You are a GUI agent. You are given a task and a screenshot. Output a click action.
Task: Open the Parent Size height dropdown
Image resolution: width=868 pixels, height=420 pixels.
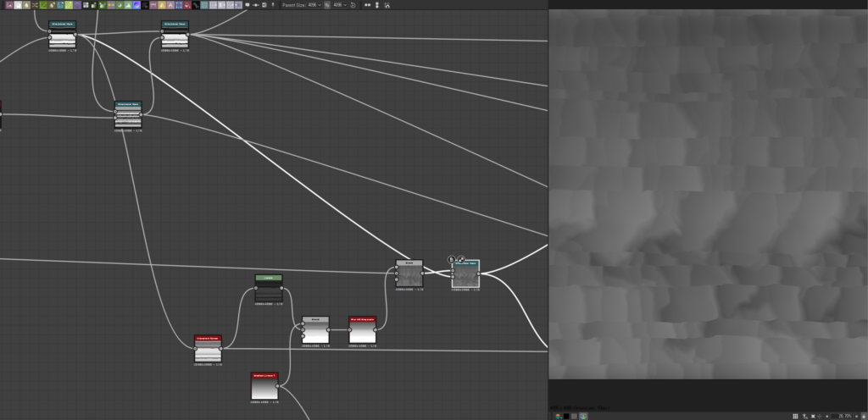340,5
